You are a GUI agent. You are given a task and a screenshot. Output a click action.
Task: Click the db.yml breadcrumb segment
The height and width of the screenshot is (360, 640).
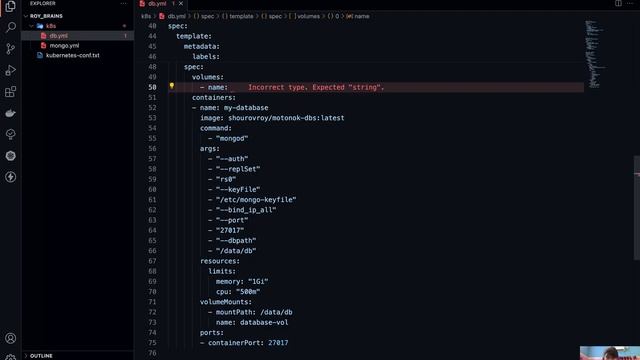[176, 16]
